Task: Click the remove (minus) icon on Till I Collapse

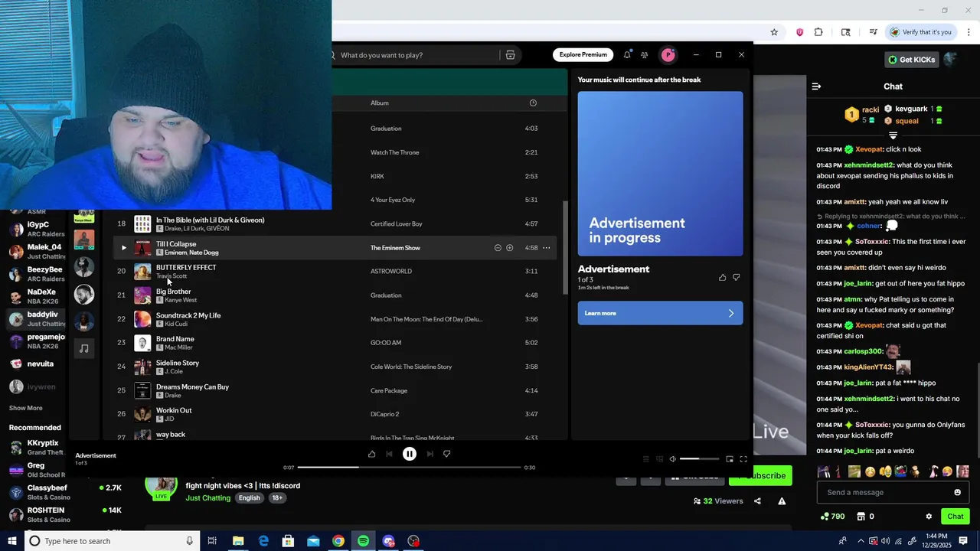Action: (498, 248)
